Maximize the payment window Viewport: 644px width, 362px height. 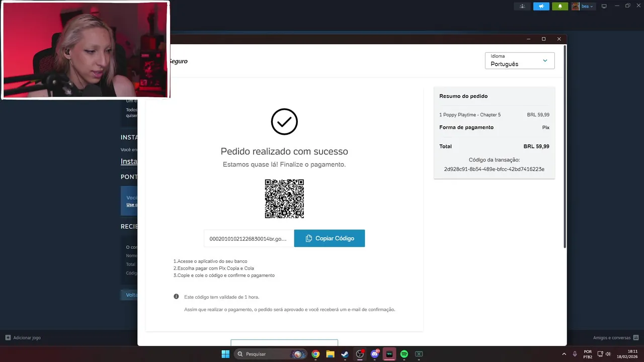point(543,39)
